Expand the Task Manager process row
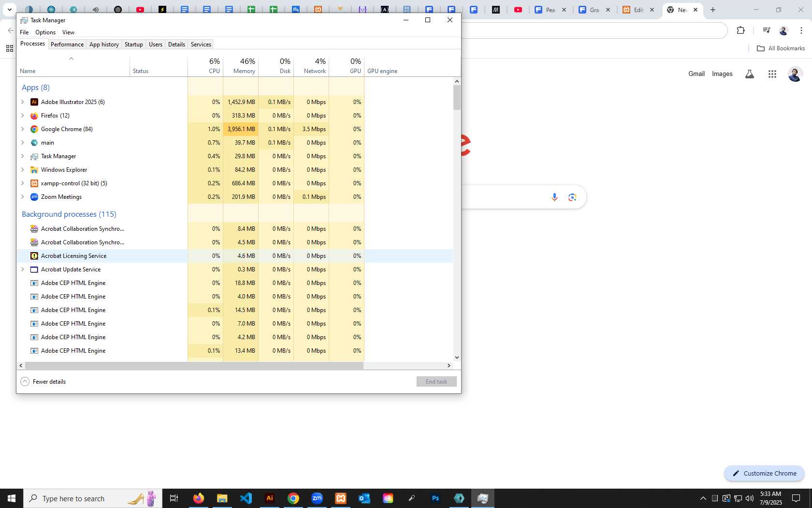Viewport: 812px width, 508px height. (x=23, y=156)
